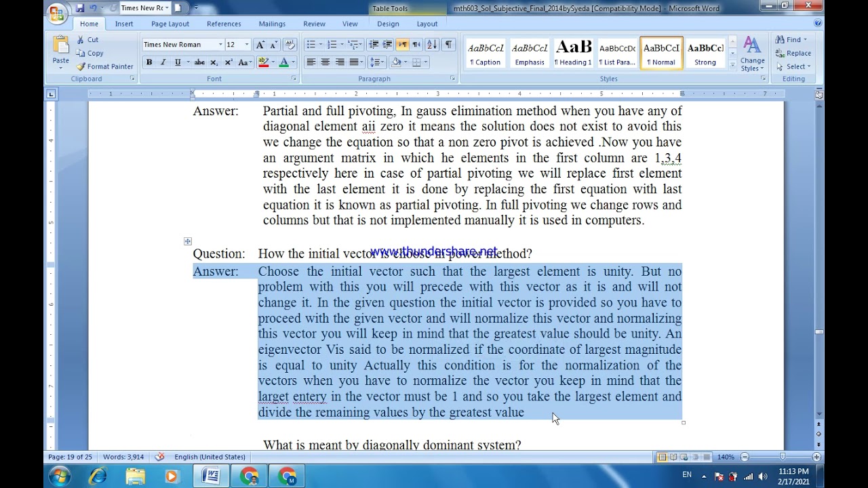This screenshot has height=488, width=868.
Task: Toggle Print Layout view
Action: point(663,457)
